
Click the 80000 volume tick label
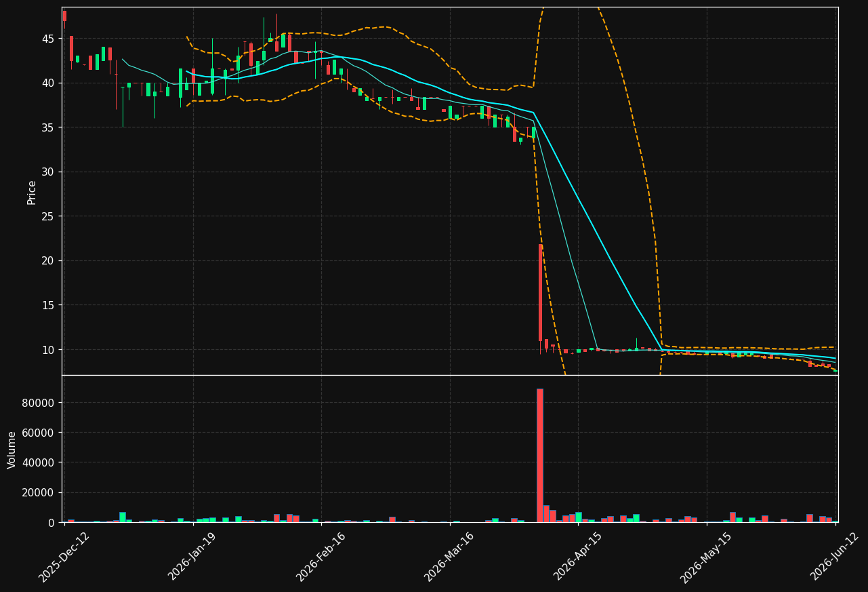39,403
